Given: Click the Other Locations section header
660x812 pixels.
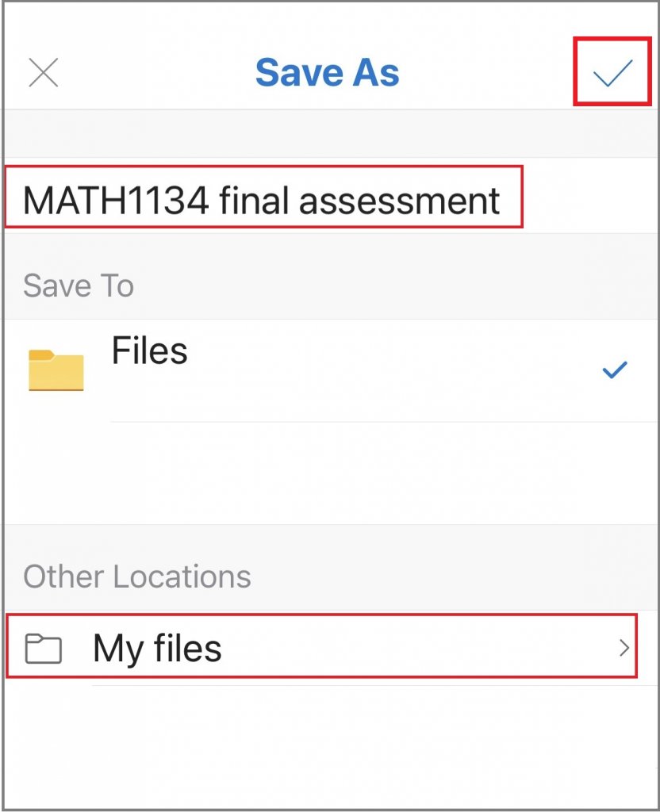Looking at the screenshot, I should pos(137,576).
